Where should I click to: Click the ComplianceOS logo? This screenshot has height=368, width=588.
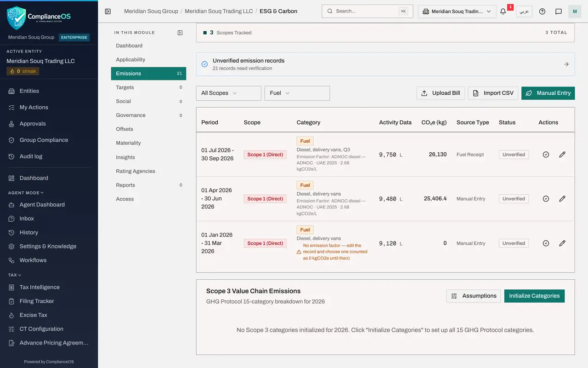click(x=39, y=17)
